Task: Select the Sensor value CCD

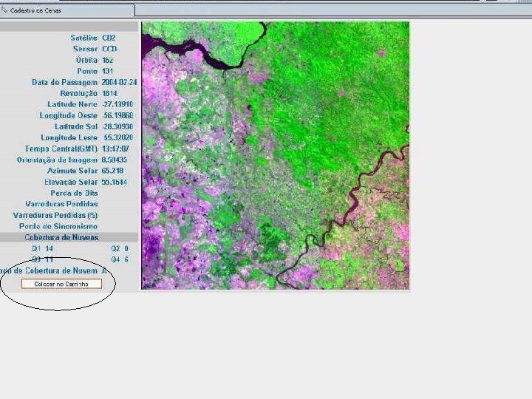Action: tap(109, 49)
